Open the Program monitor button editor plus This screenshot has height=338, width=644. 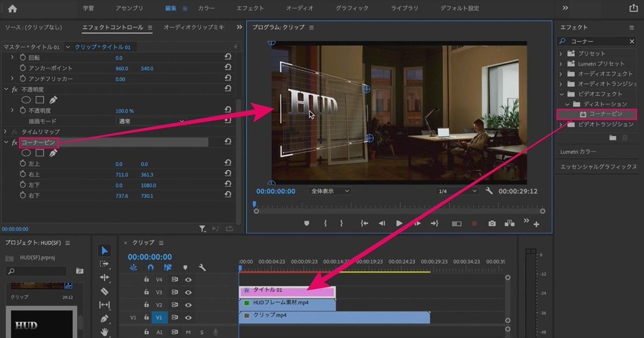536,225
